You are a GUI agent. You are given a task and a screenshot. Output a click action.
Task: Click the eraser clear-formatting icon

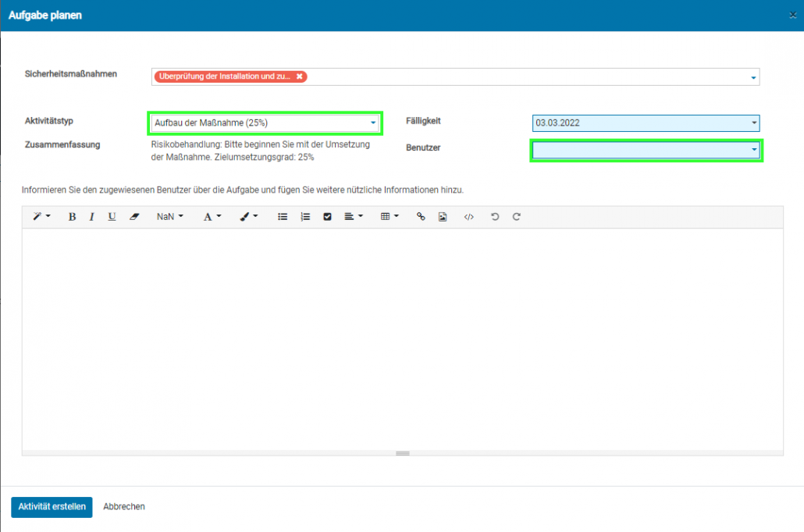coord(133,217)
